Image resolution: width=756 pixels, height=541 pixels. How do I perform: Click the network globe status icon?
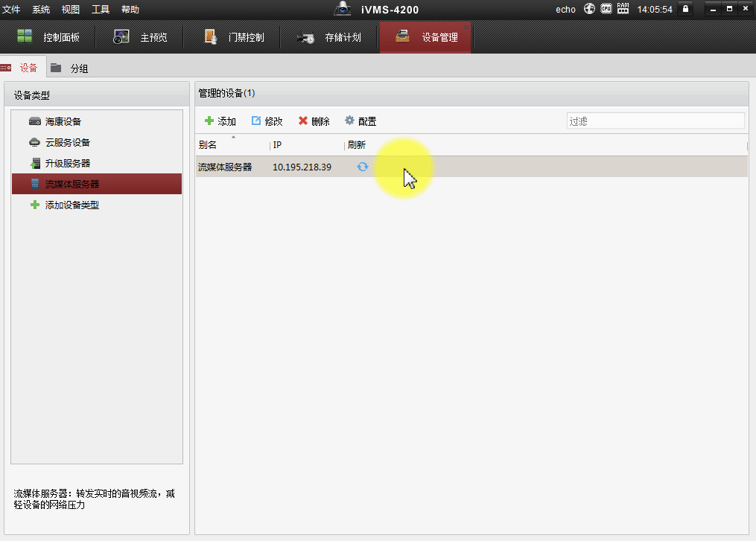tap(589, 10)
